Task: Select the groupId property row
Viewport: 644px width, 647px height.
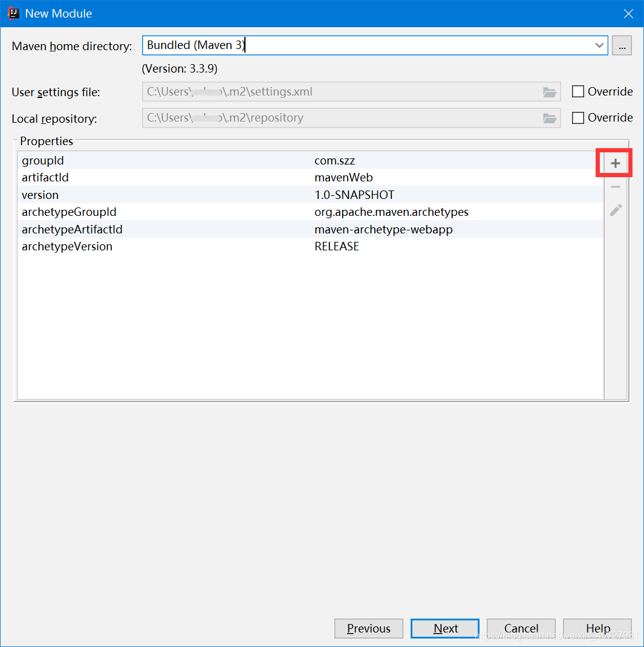Action: (x=310, y=160)
